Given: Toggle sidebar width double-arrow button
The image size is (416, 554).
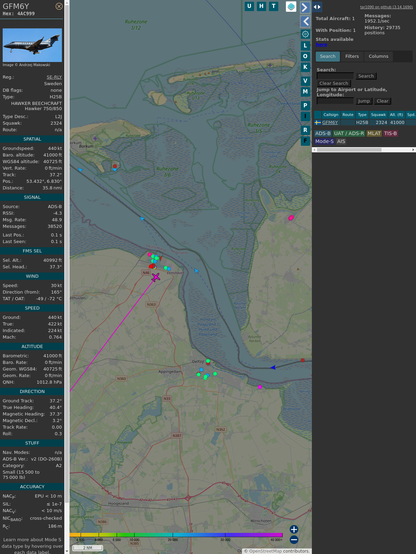Looking at the screenshot, I should tap(317, 7).
